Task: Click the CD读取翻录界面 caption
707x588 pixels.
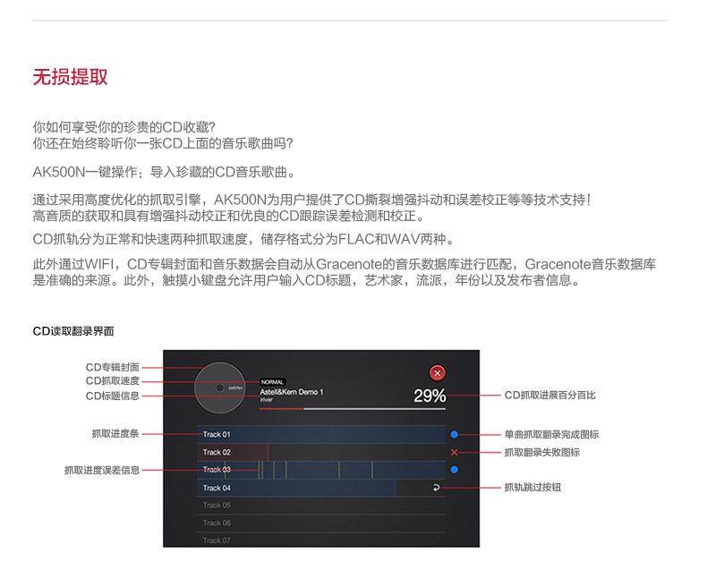Action: 73,331
